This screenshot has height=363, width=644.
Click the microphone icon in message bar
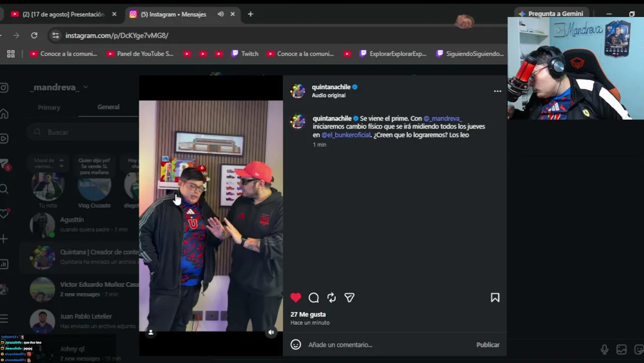[605, 349]
